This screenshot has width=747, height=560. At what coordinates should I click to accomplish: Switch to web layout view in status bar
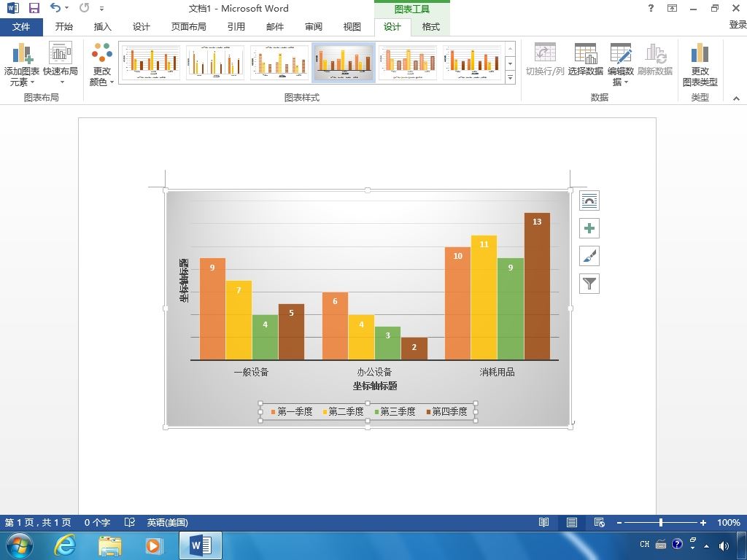tap(600, 522)
